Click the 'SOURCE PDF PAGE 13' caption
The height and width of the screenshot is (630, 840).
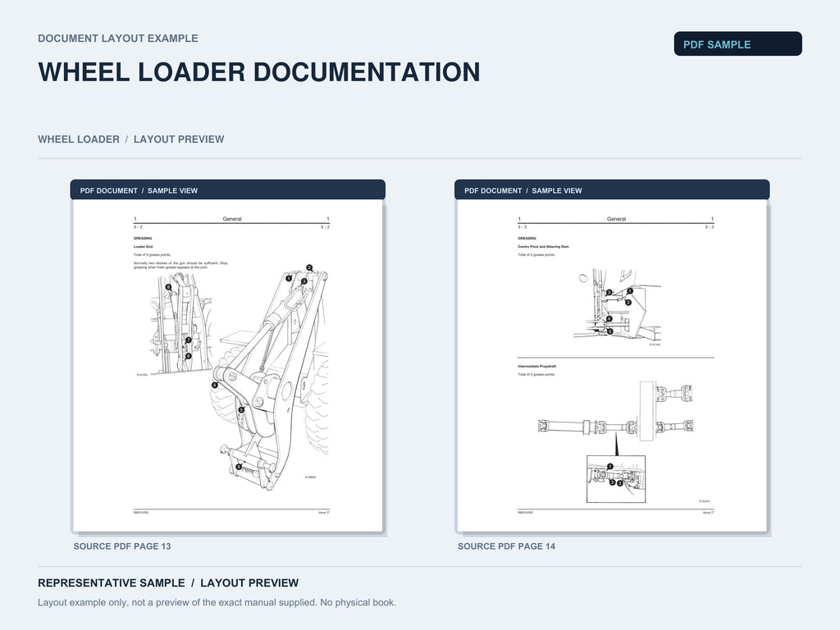coord(122,546)
